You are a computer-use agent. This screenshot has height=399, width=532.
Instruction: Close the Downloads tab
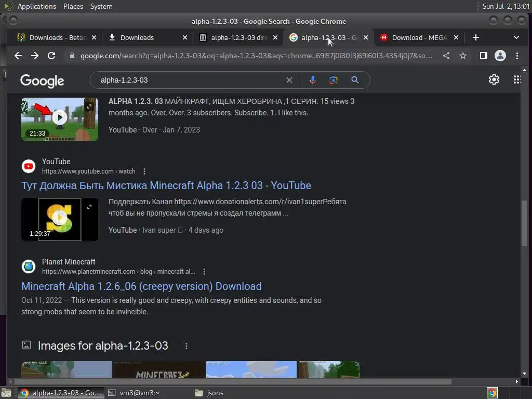[184, 37]
